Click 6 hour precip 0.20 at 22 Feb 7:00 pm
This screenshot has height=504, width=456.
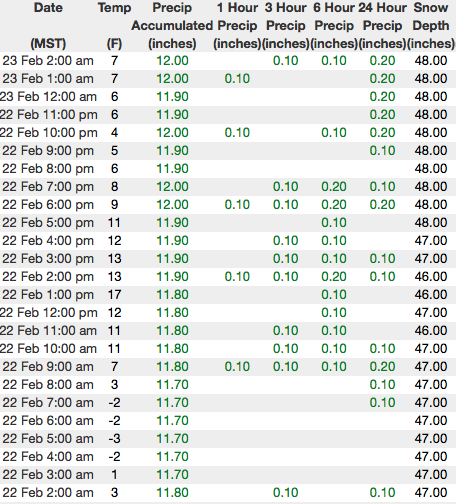[x=334, y=187]
